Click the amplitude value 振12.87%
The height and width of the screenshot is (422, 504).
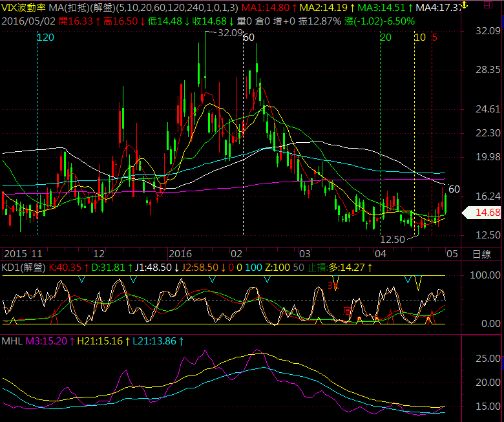click(319, 21)
